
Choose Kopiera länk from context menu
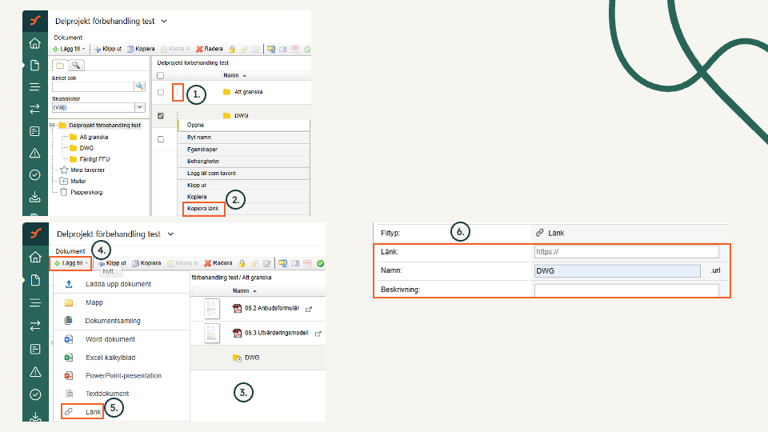pyautogui.click(x=204, y=208)
